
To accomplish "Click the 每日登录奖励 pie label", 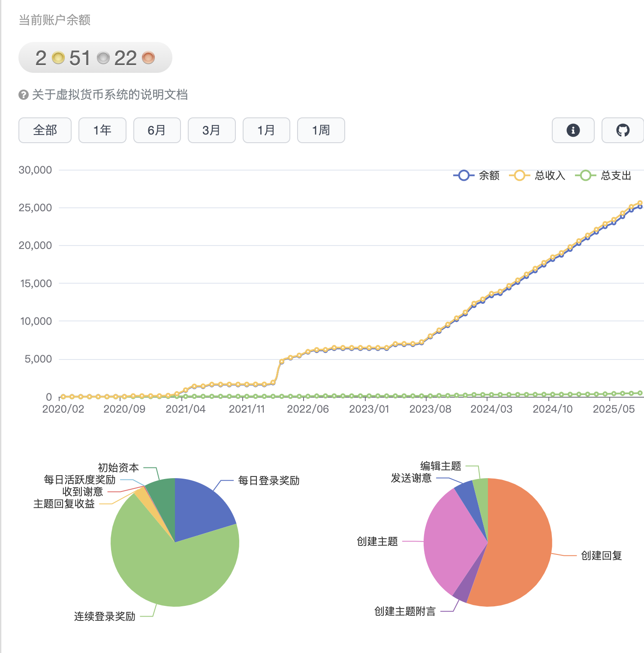I will (269, 481).
